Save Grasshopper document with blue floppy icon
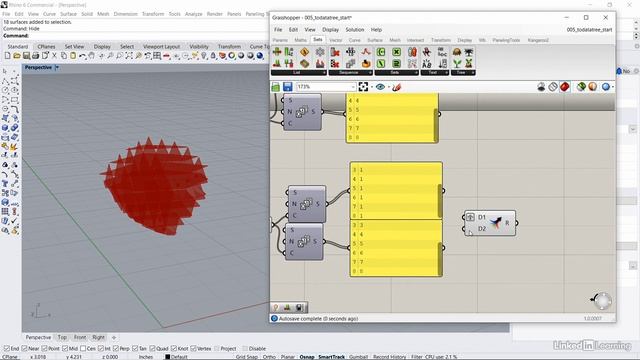 pos(287,87)
